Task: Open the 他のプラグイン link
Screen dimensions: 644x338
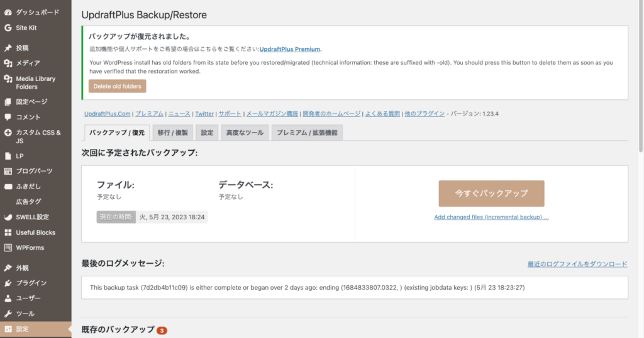Action: (x=425, y=114)
